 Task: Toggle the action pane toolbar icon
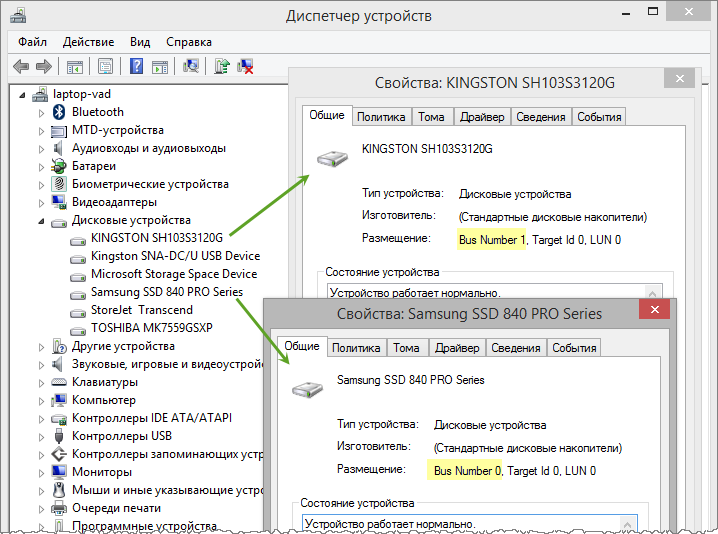click(160, 67)
